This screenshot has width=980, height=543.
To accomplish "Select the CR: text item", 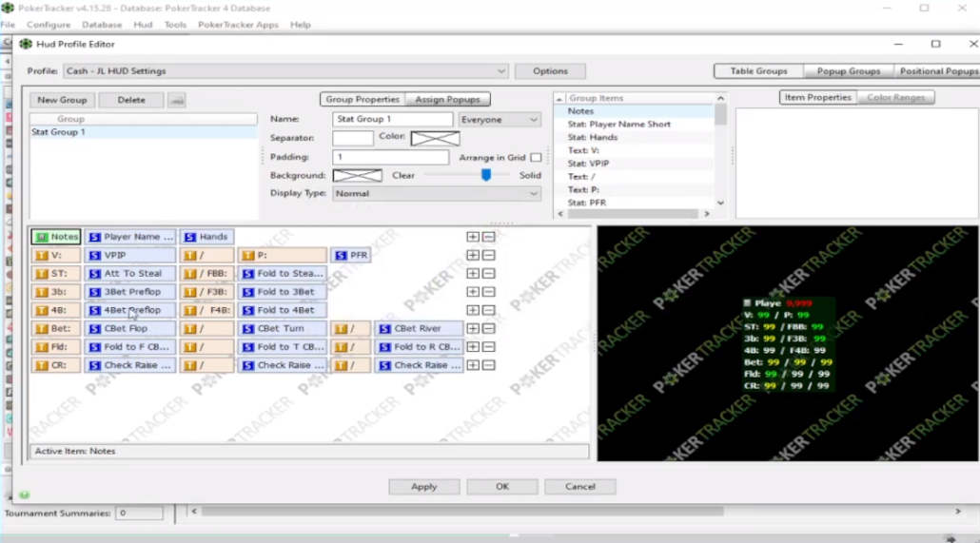I will tap(55, 365).
